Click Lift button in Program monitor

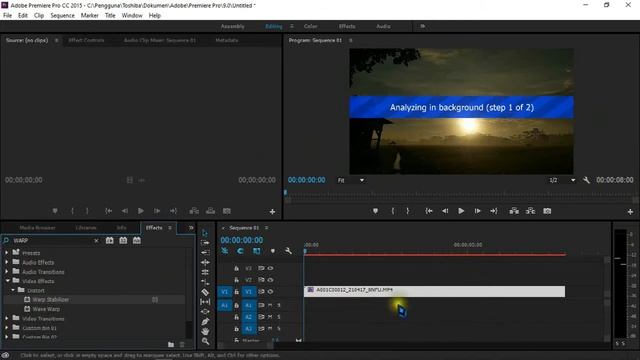coord(514,211)
